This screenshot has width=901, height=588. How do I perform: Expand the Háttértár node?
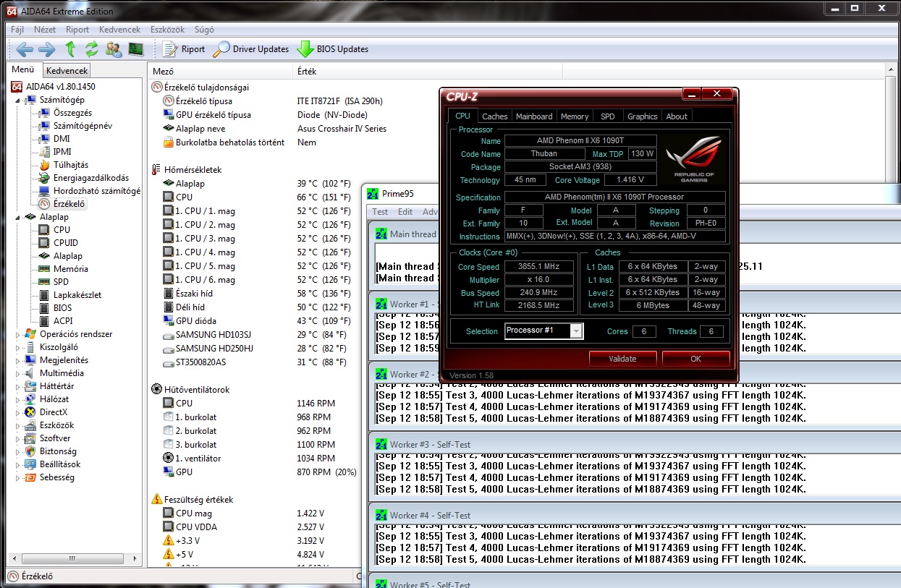19,386
